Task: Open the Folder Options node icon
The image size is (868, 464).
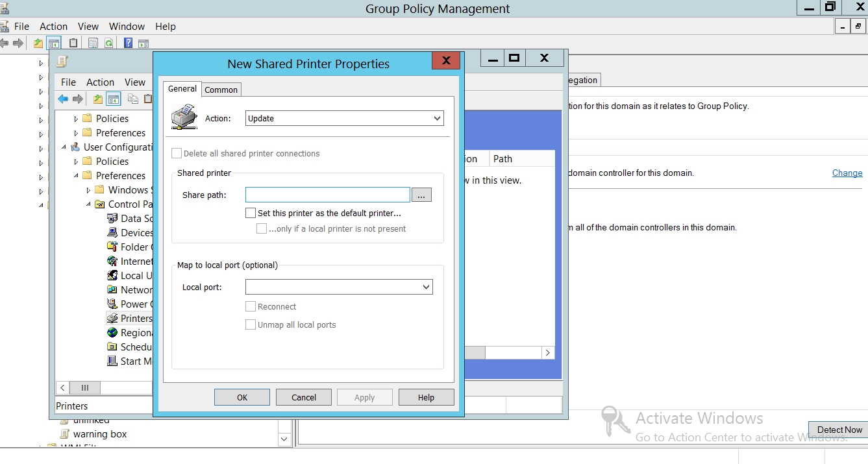Action: pos(112,247)
